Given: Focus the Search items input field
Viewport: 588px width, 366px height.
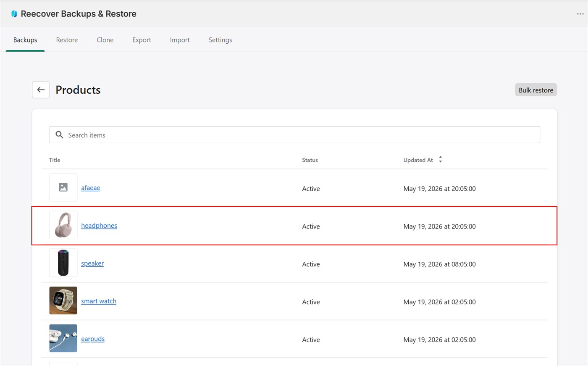Looking at the screenshot, I should coord(294,135).
